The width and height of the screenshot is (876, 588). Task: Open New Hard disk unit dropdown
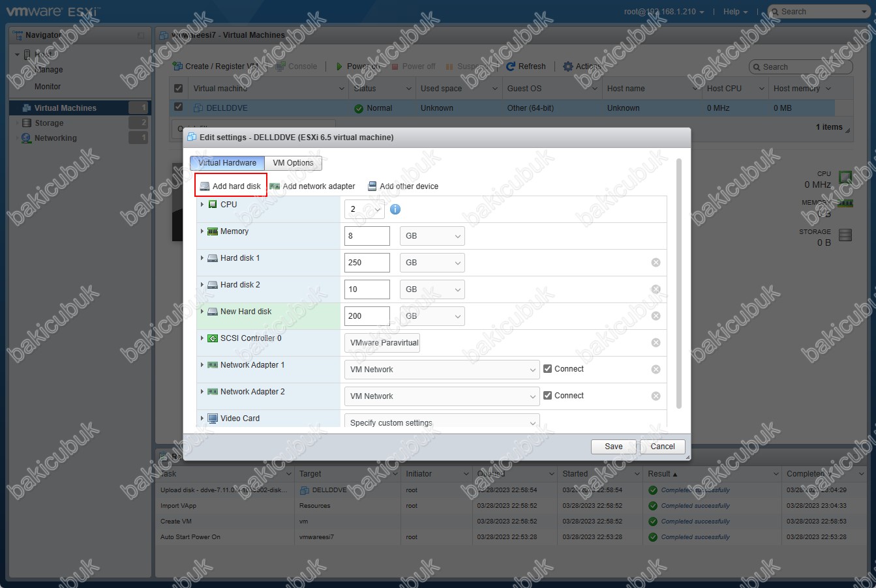pyautogui.click(x=432, y=316)
